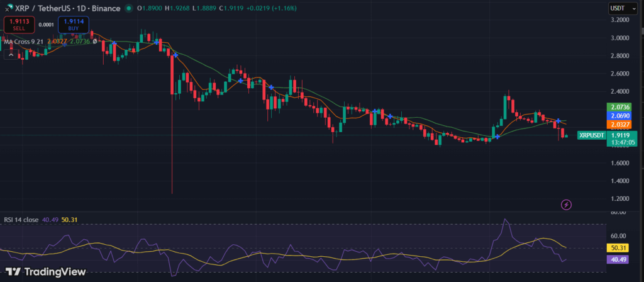
Task: Click the TradingView logo
Action: (x=45, y=272)
